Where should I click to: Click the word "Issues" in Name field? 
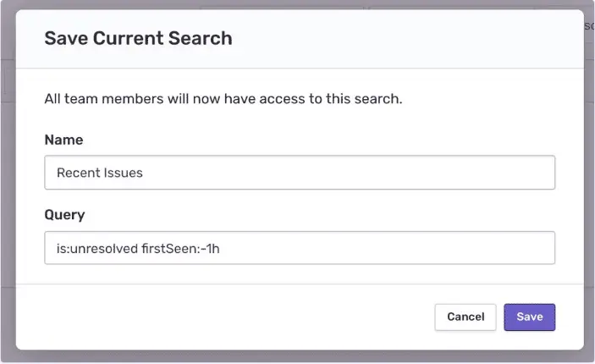pyautogui.click(x=123, y=173)
